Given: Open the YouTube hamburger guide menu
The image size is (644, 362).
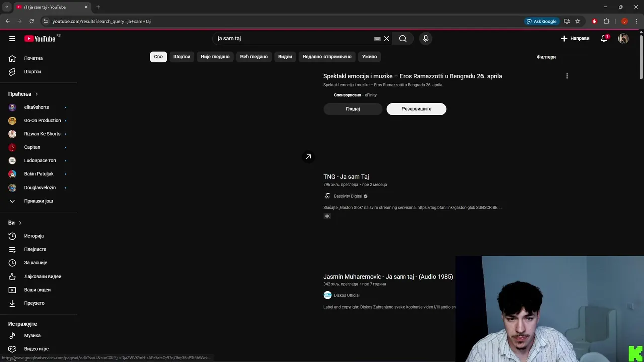Looking at the screenshot, I should tap(12, 39).
